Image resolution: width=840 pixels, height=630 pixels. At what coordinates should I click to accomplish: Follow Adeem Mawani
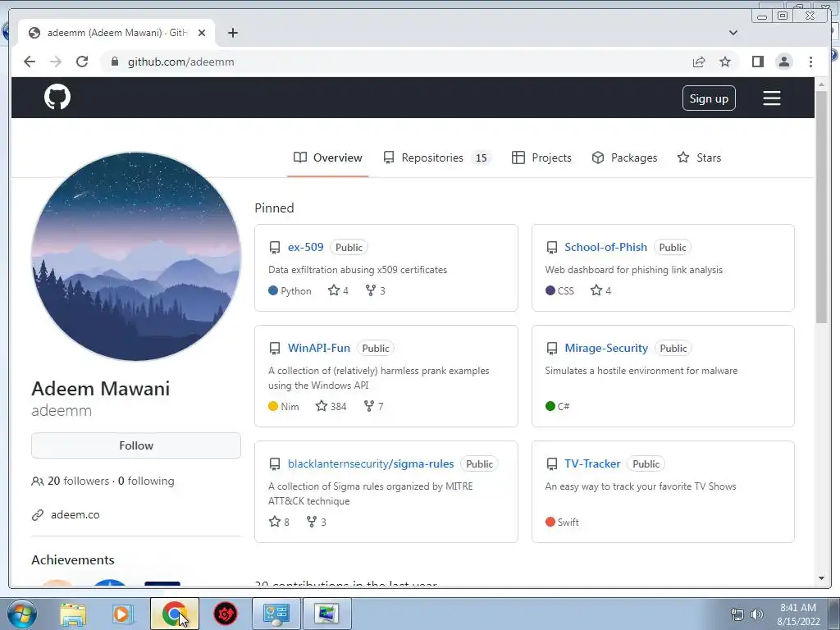(x=136, y=445)
